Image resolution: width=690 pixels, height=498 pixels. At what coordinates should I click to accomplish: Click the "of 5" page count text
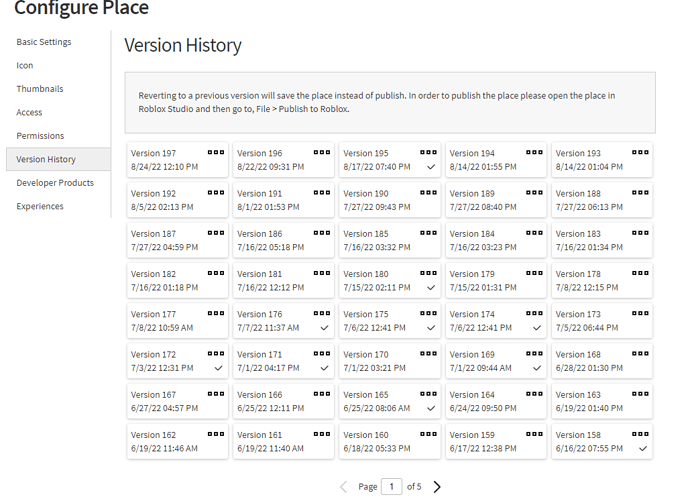tap(414, 487)
